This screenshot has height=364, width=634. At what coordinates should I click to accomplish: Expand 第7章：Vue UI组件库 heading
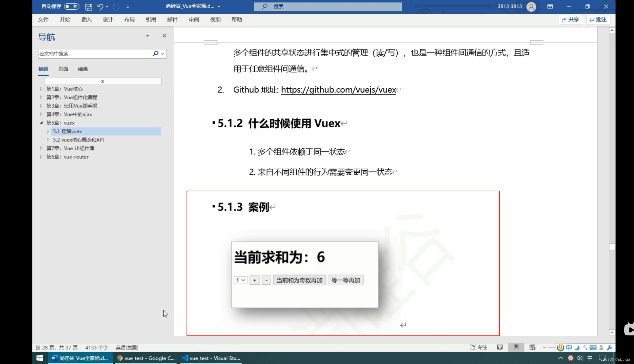pyautogui.click(x=41, y=148)
